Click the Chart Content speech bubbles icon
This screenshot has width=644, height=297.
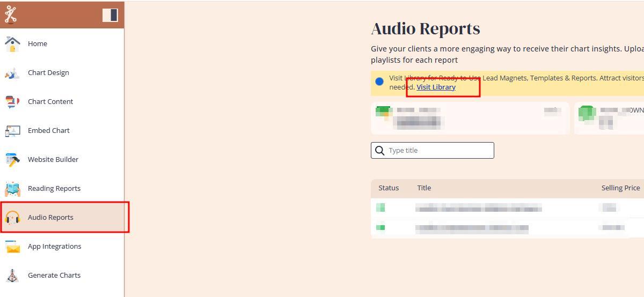[x=12, y=102]
